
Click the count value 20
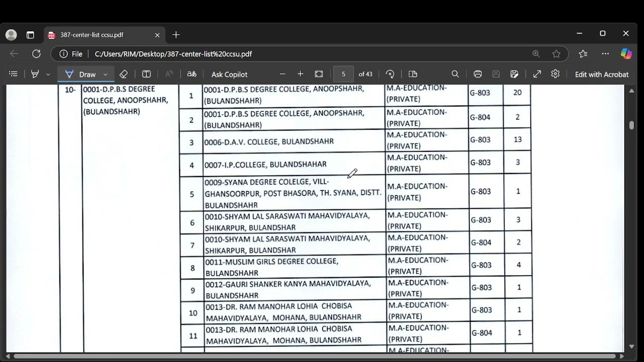point(517,93)
